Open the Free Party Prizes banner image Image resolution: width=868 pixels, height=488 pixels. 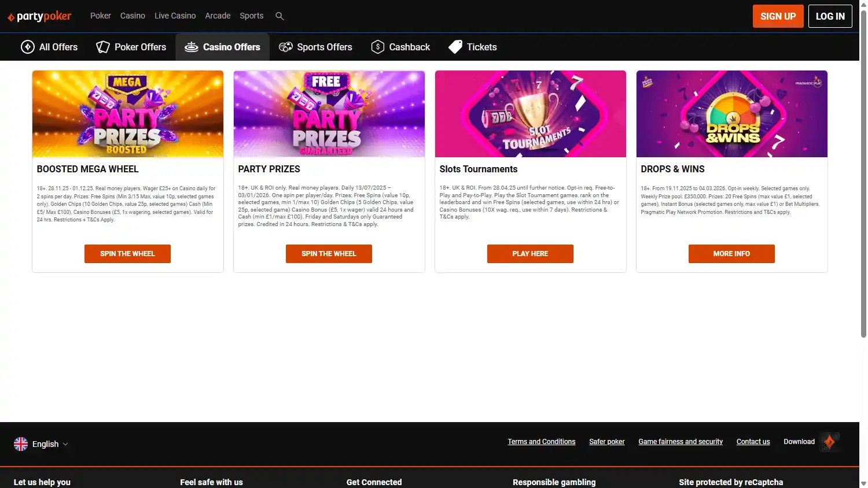tap(329, 114)
